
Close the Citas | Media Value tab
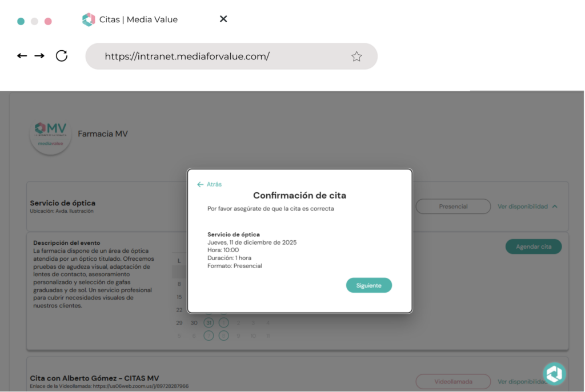(x=223, y=19)
